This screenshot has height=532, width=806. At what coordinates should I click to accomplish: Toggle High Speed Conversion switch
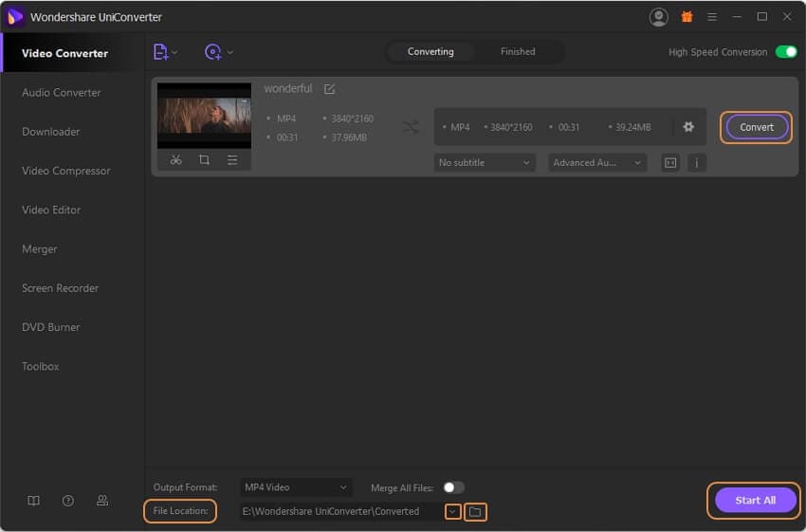[786, 52]
